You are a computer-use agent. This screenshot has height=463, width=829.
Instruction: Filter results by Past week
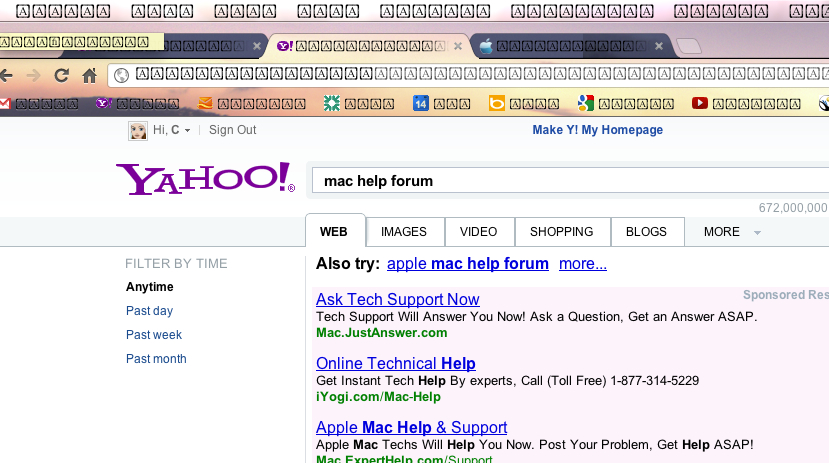154,335
